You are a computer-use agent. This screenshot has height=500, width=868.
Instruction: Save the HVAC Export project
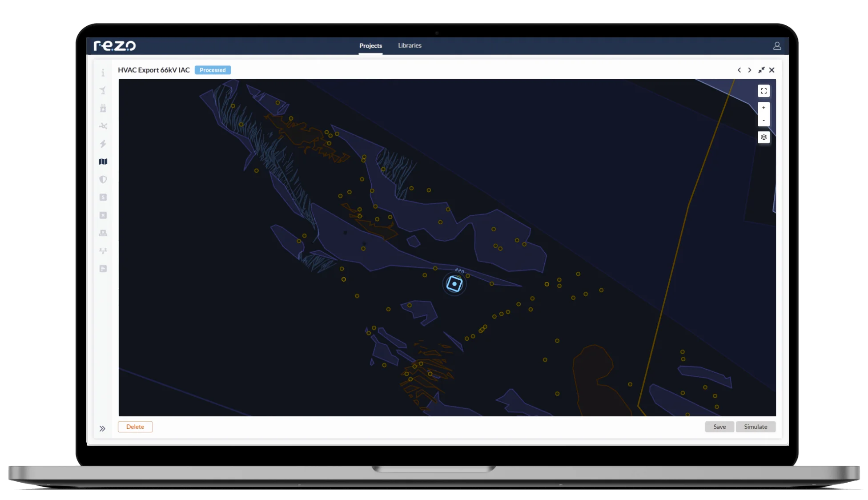tap(719, 427)
